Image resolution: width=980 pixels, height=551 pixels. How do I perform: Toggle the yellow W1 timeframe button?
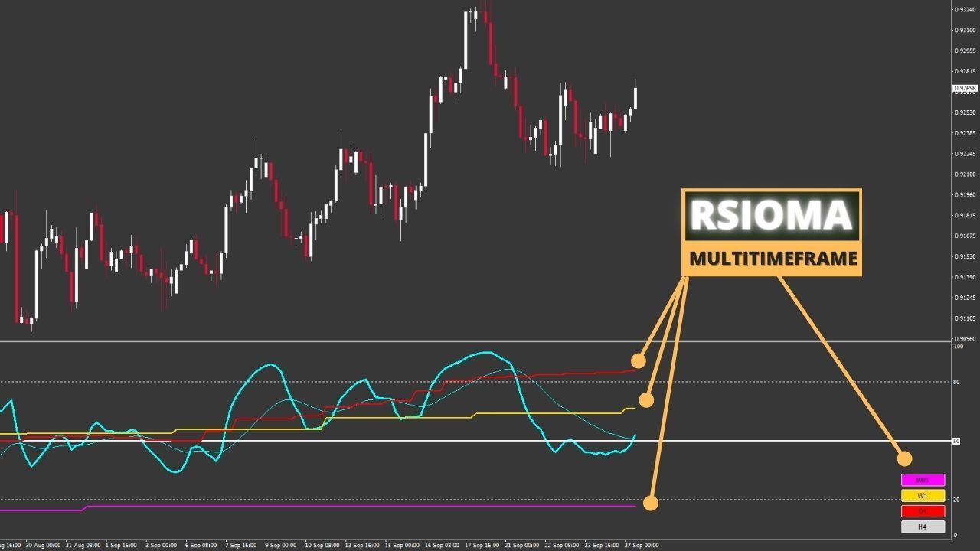tap(923, 496)
